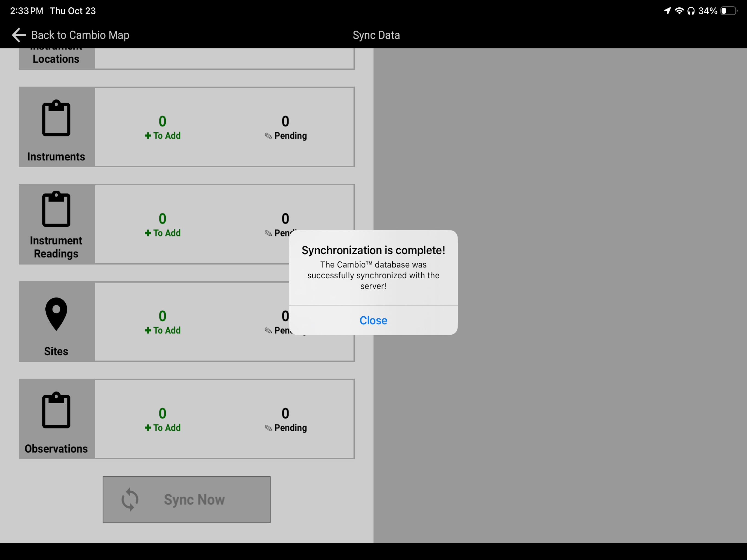Select the Sites map pin icon

(56, 314)
